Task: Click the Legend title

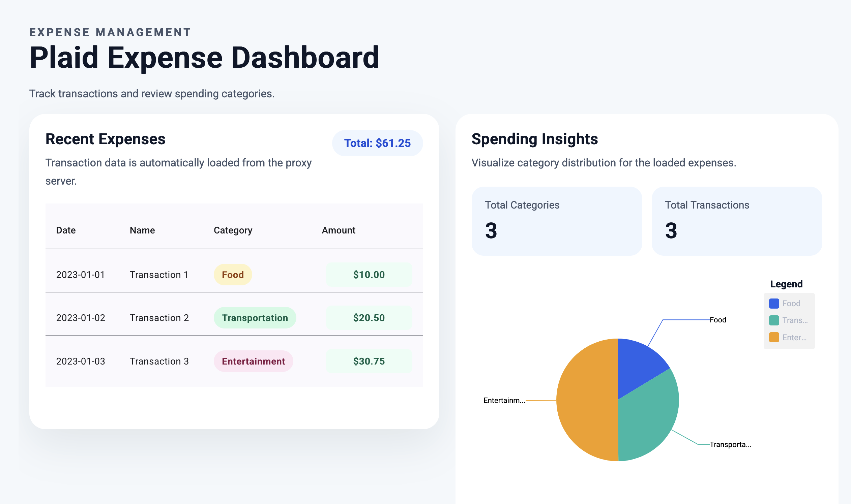Action: (786, 284)
